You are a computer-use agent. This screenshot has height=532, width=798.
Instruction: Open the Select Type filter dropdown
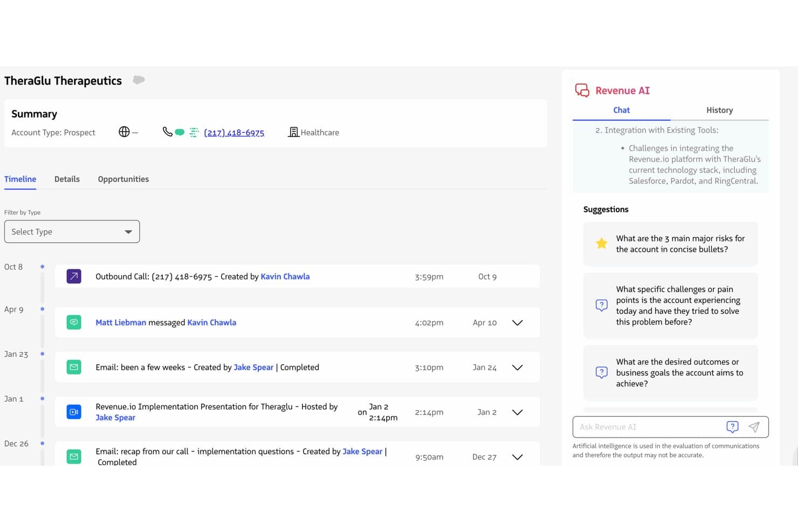[72, 232]
